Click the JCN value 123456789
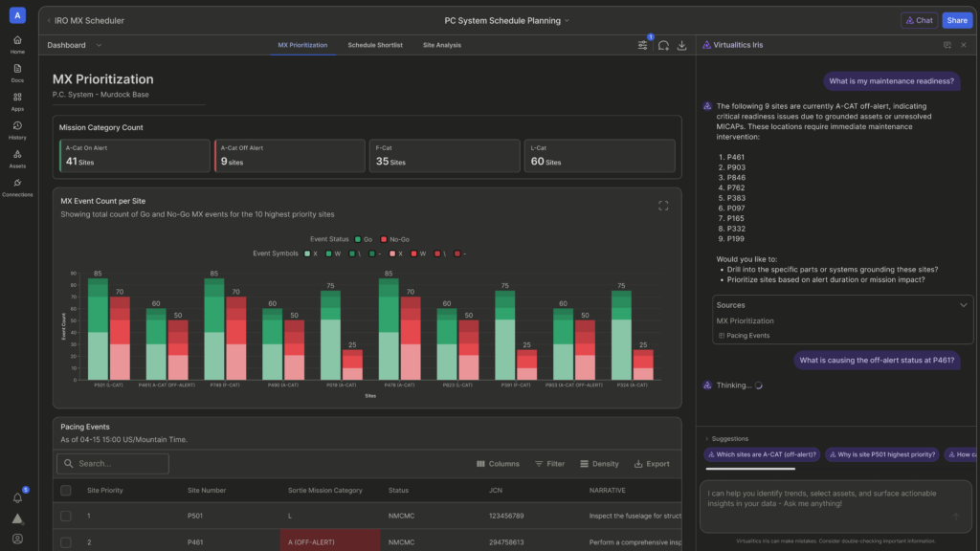This screenshot has width=980, height=551. 506,516
